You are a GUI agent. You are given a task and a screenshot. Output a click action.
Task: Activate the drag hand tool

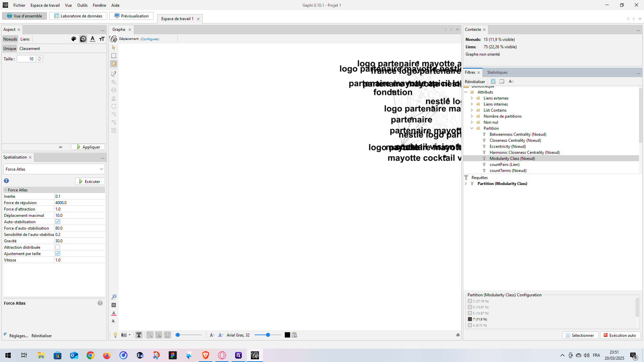tap(114, 64)
